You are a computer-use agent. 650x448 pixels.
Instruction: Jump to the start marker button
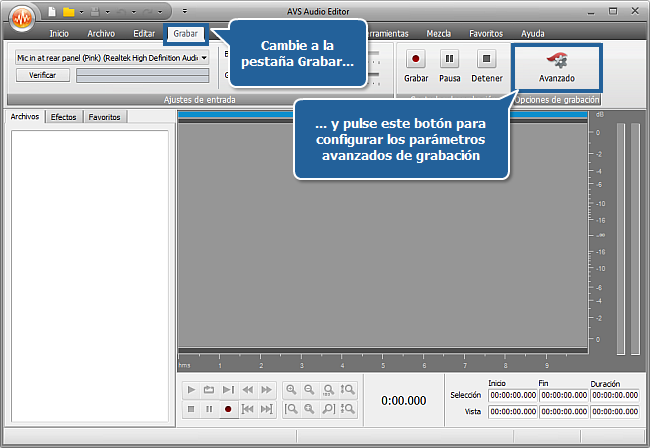tap(247, 409)
